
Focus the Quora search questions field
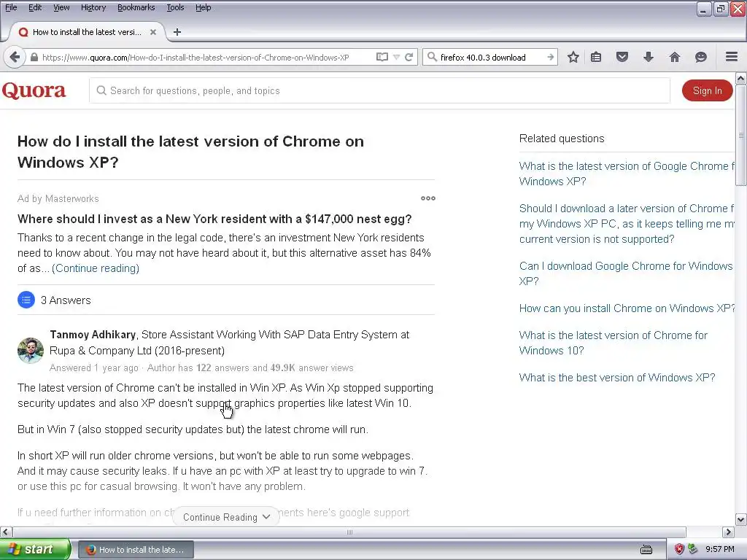[x=379, y=90]
